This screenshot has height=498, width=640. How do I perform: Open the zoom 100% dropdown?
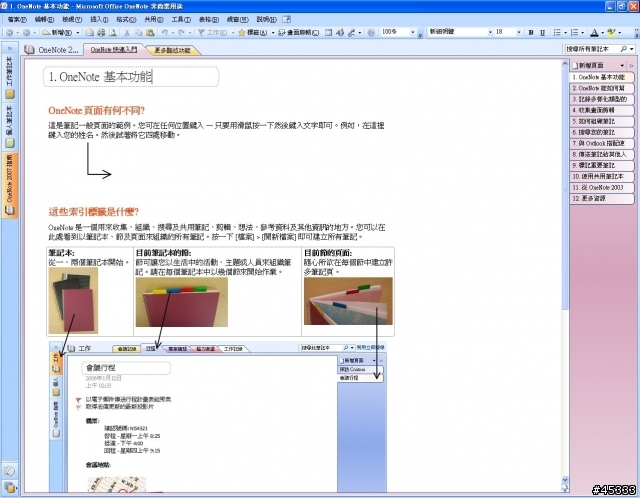[x=412, y=32]
